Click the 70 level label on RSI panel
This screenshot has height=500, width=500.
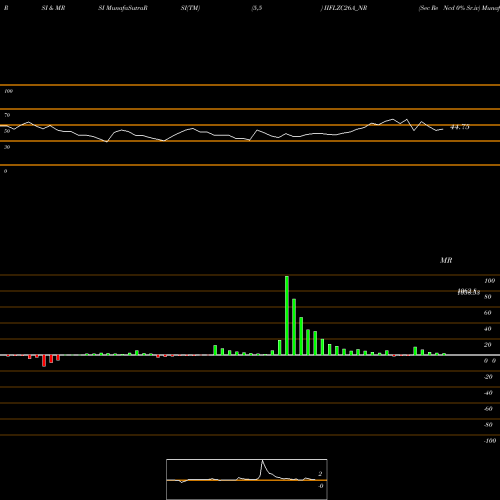click(7, 115)
